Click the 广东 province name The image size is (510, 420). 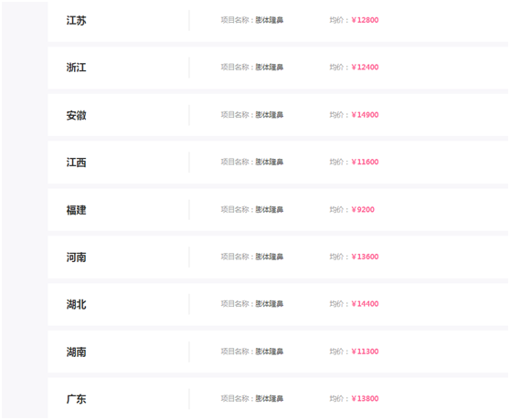point(77,399)
